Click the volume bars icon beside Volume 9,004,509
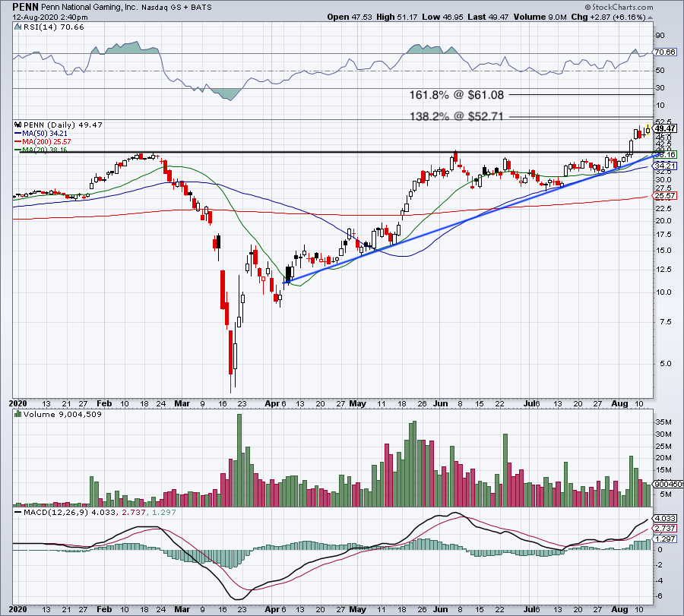Image resolution: width=684 pixels, height=616 pixels. tap(17, 414)
